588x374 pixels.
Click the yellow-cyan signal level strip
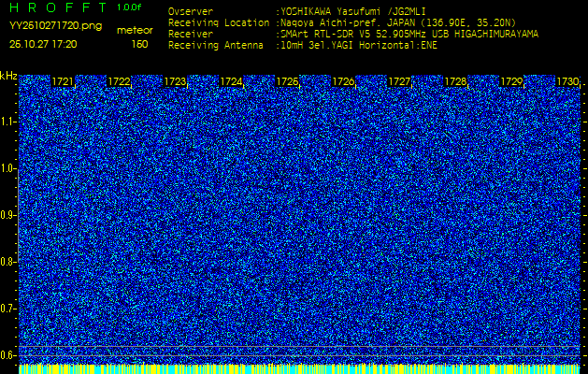tap(300, 369)
